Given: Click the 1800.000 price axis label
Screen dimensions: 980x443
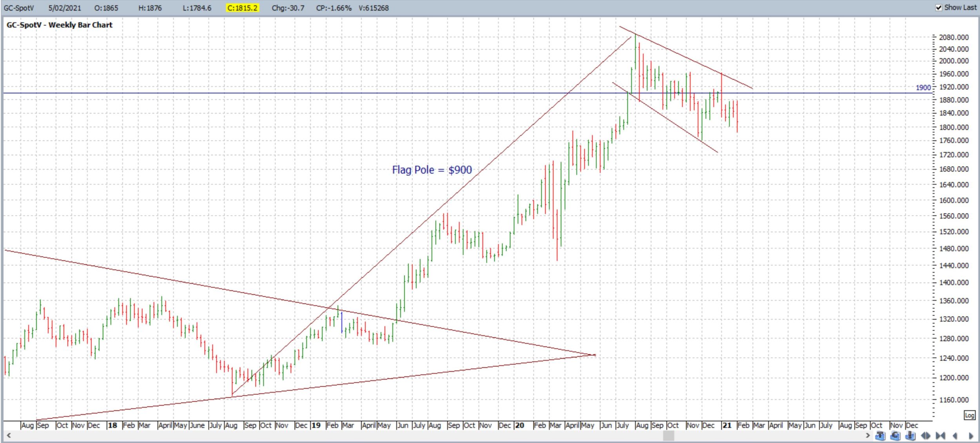Looking at the screenshot, I should click(x=954, y=127).
